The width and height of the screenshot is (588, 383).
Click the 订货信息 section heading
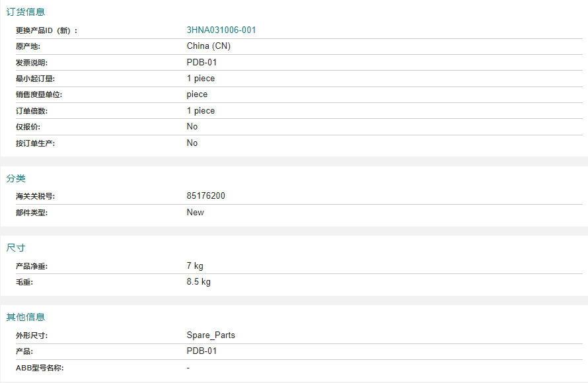pos(26,12)
